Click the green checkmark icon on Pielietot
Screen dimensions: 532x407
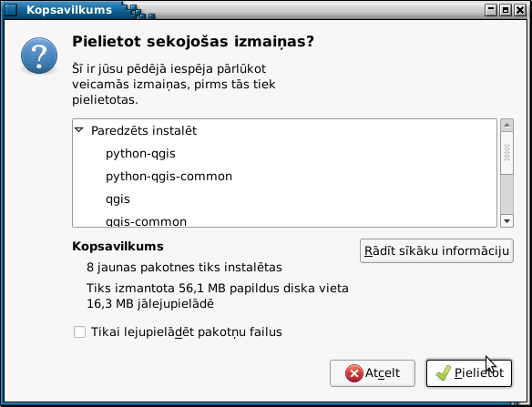444,373
